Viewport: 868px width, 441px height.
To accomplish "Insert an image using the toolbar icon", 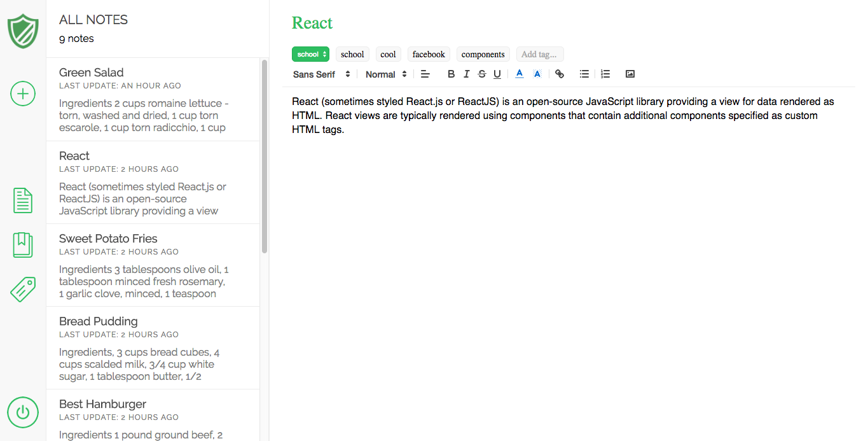I will click(630, 74).
